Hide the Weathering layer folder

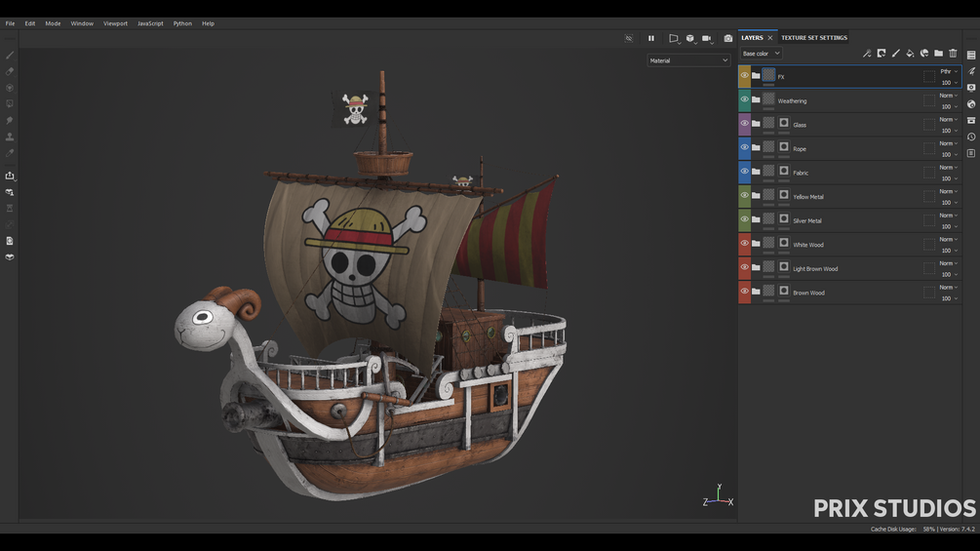(744, 99)
